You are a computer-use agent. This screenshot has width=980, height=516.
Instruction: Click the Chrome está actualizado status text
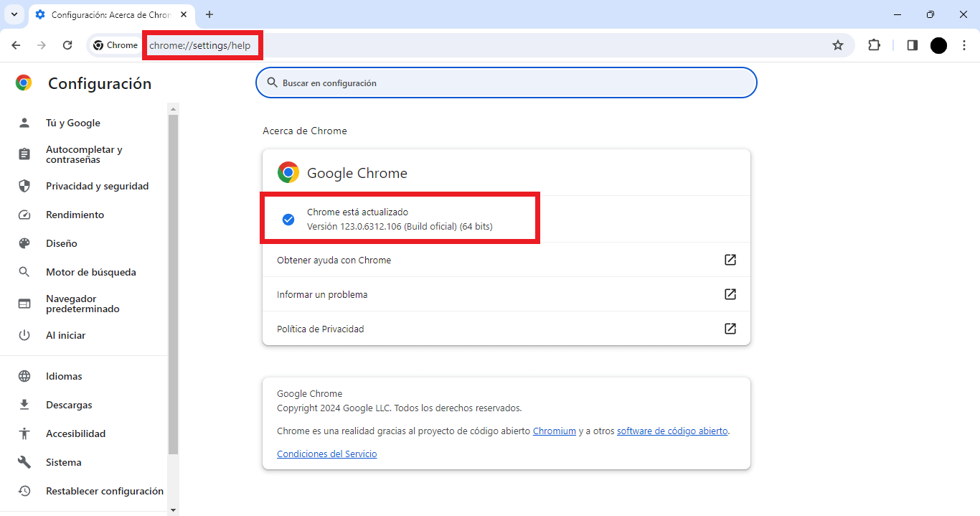pyautogui.click(x=357, y=212)
